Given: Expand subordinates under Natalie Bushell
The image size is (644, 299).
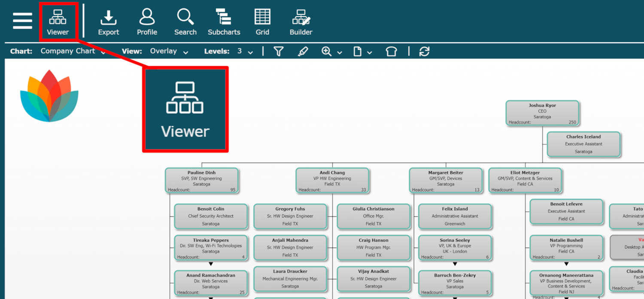Looking at the screenshot, I should [x=566, y=264].
